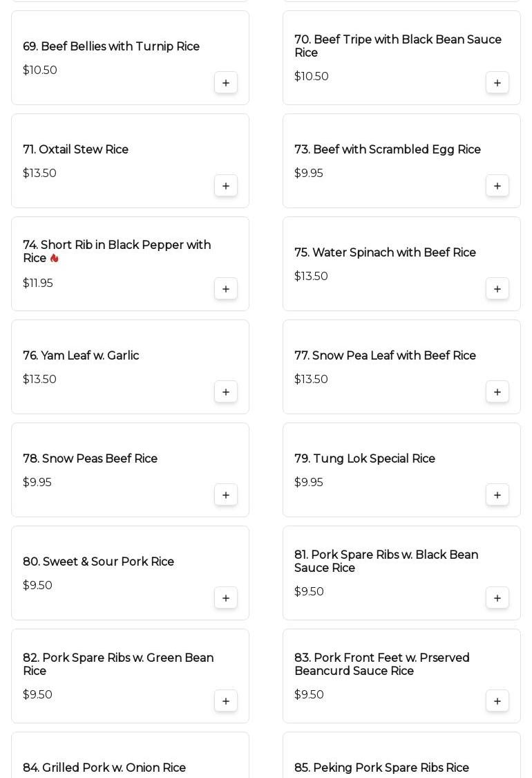Click plus button for Yam Leaf w. Garlic

coord(226,392)
